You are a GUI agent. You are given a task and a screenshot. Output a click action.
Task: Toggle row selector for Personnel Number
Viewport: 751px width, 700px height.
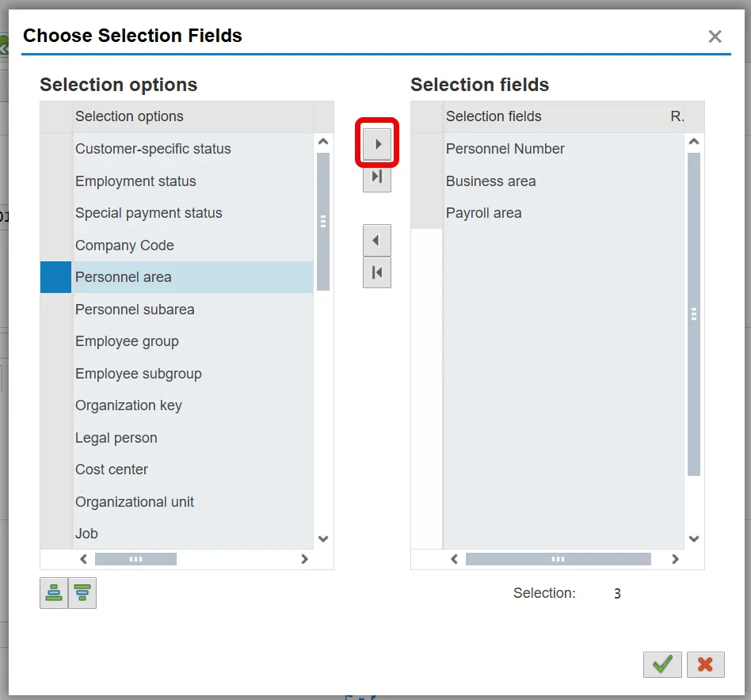(426, 149)
